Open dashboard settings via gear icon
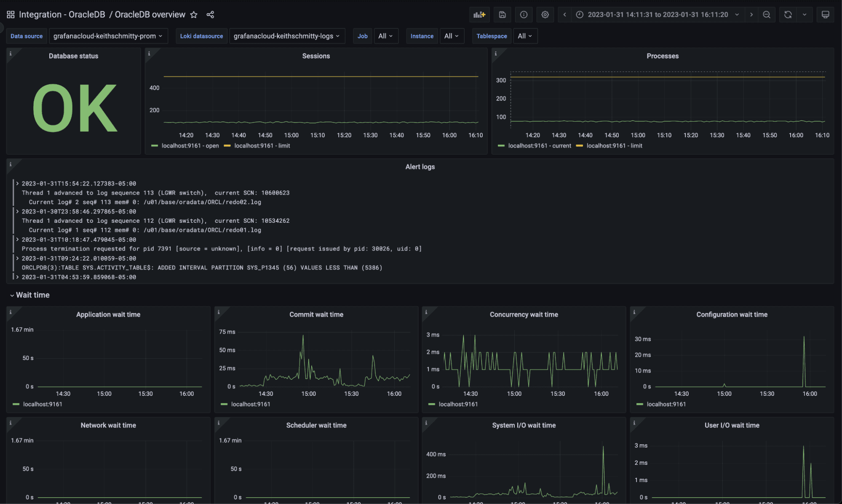Image resolution: width=842 pixels, height=504 pixels. click(x=545, y=14)
